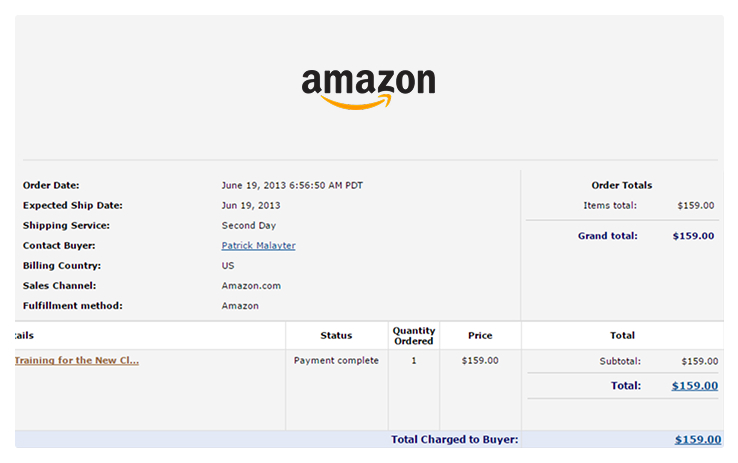738x463 pixels.
Task: Click the Billing Country value US
Action: coord(228,266)
